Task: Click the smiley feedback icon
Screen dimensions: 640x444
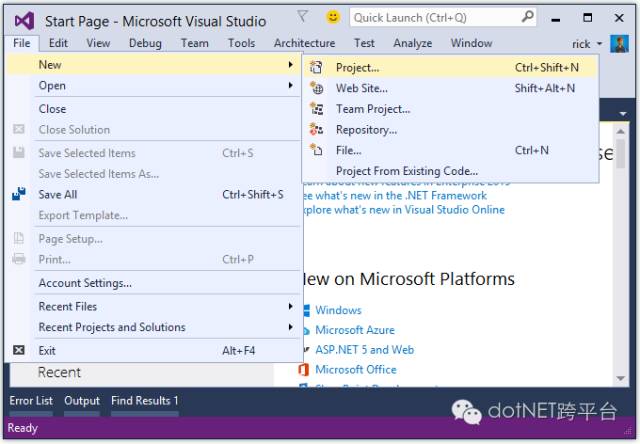Action: (x=333, y=17)
